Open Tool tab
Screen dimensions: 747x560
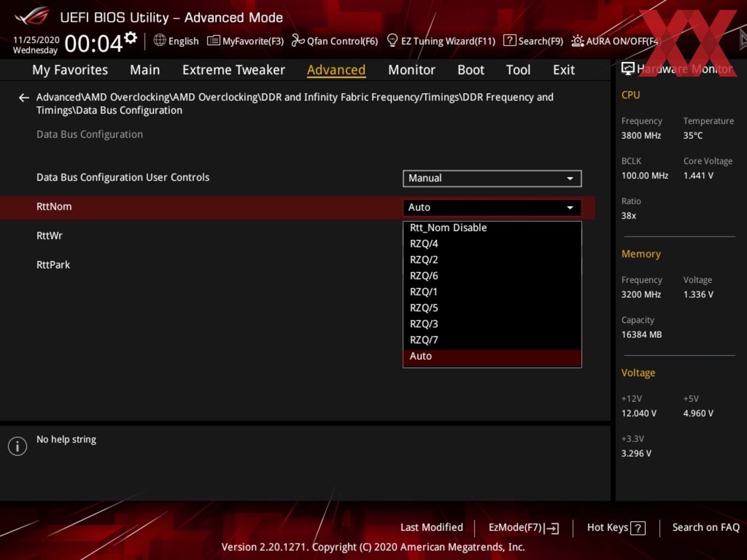[x=518, y=70]
